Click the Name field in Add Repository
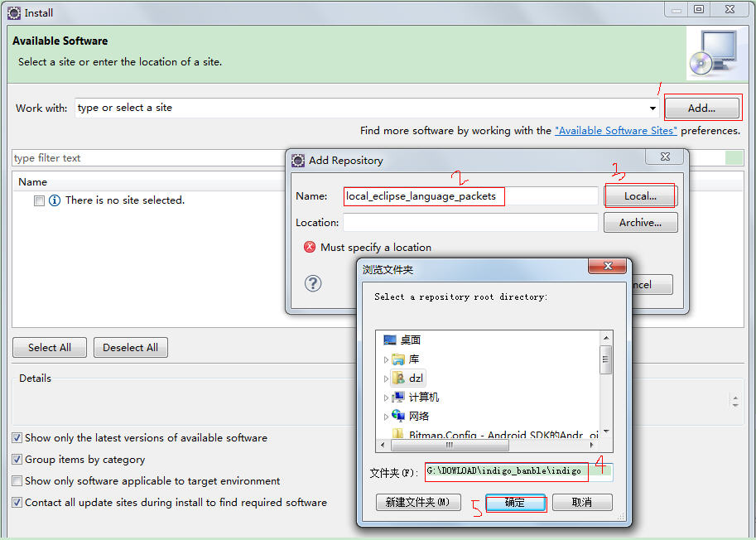Image resolution: width=756 pixels, height=540 pixels. click(470, 196)
